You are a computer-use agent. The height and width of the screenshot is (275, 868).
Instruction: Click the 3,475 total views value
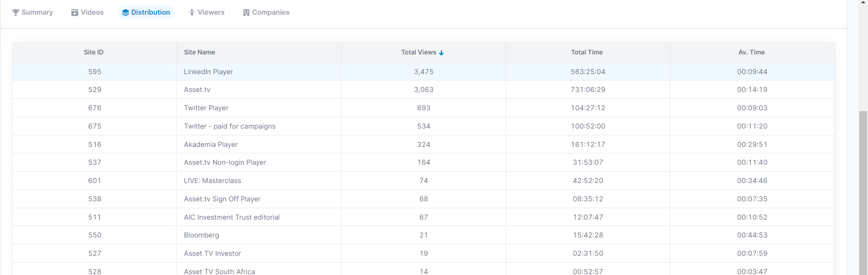click(424, 71)
